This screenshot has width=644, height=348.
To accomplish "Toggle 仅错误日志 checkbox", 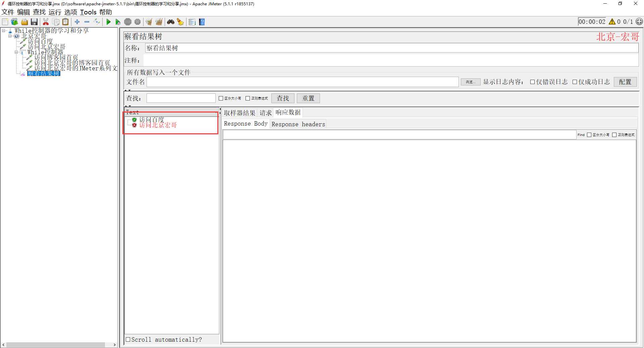I will [x=532, y=82].
